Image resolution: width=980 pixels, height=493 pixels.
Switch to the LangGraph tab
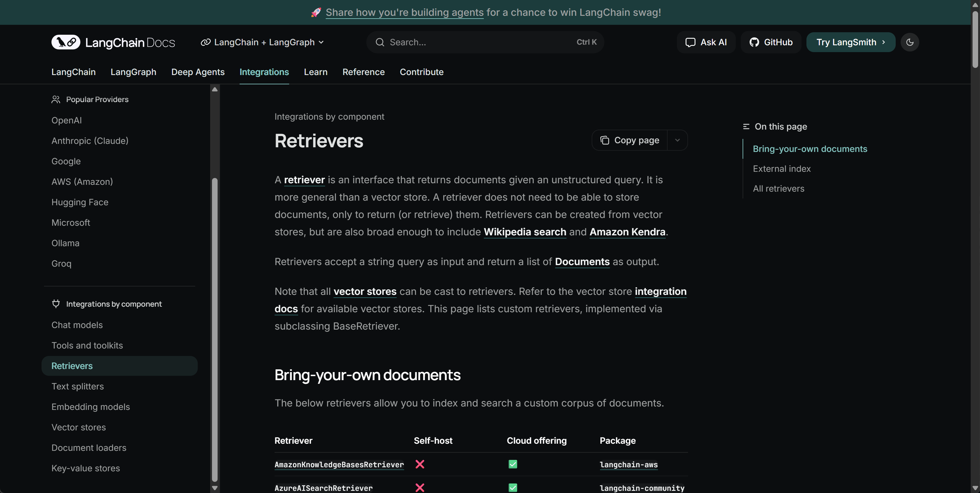(133, 72)
